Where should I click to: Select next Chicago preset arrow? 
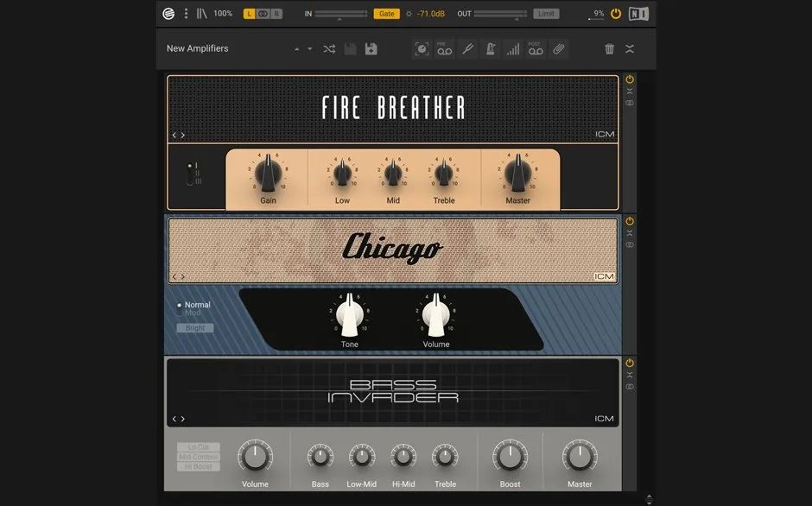click(183, 276)
